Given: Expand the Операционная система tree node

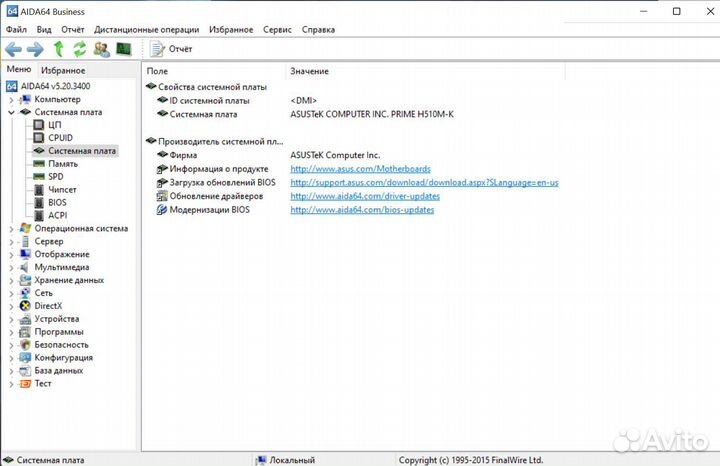Looking at the screenshot, I should (11, 228).
